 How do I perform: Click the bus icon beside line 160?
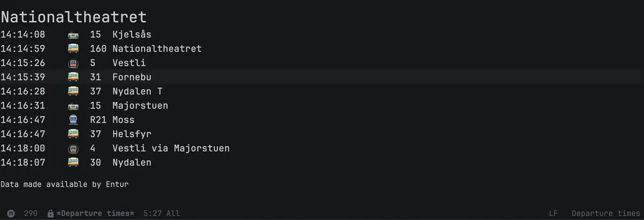73,49
